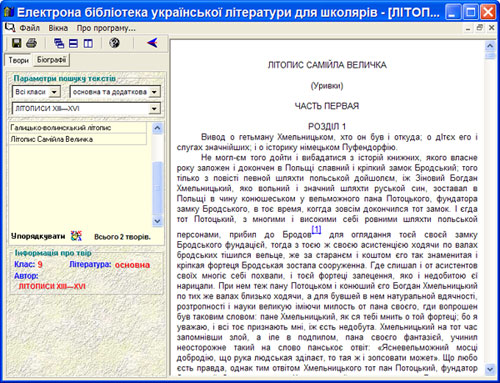Select Галицько-волинський літопис in list
The height and width of the screenshot is (383, 500).
coord(78,128)
